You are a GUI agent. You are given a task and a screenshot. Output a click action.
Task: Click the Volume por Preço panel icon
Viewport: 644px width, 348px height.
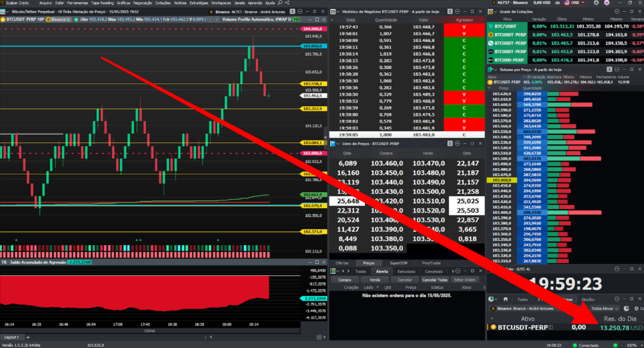point(490,70)
